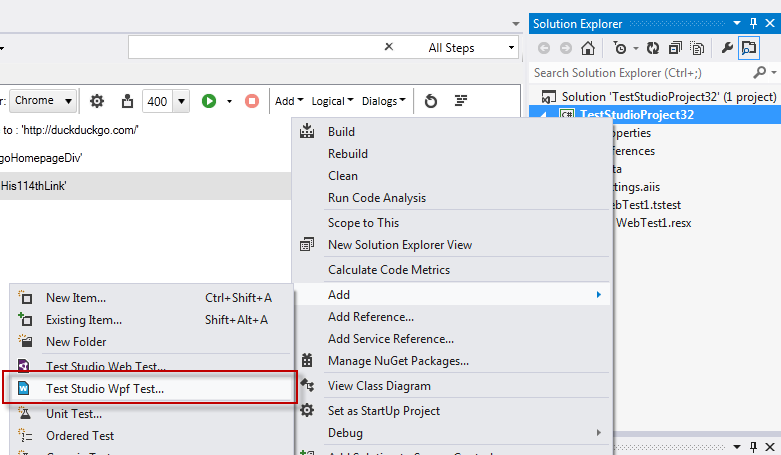Choose Run Code Analysis
The image size is (781, 455).
(x=451, y=197)
